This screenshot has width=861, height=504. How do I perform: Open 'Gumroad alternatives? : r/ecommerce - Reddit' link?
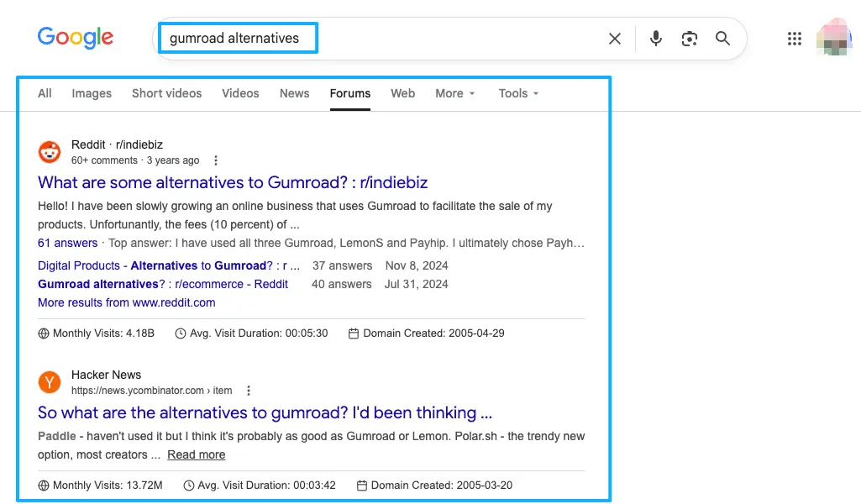[162, 285]
